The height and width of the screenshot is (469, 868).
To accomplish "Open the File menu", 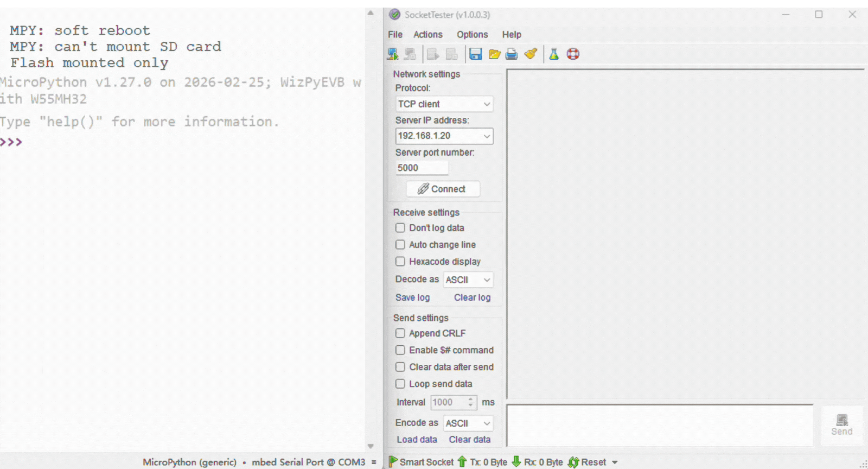I will tap(395, 34).
